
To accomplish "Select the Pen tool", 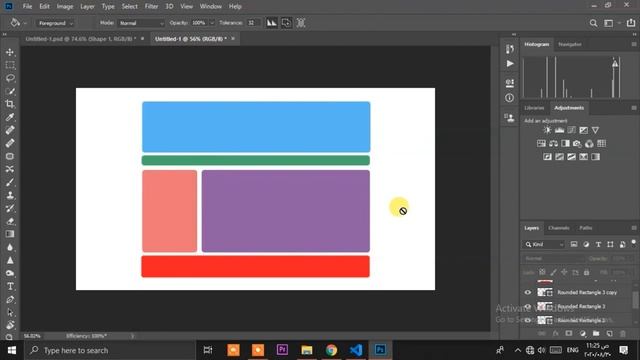I will pyautogui.click(x=10, y=299).
